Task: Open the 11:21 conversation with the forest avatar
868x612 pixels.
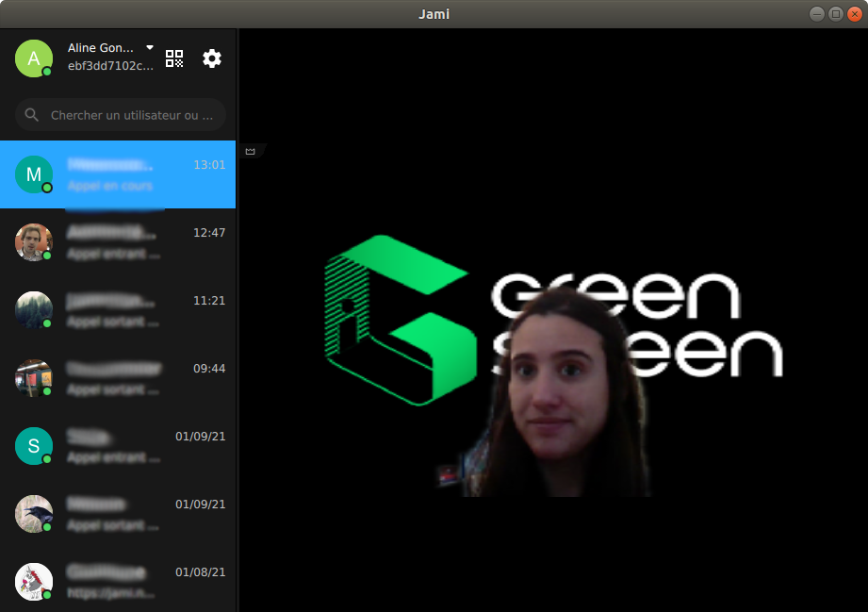Action: [x=118, y=310]
